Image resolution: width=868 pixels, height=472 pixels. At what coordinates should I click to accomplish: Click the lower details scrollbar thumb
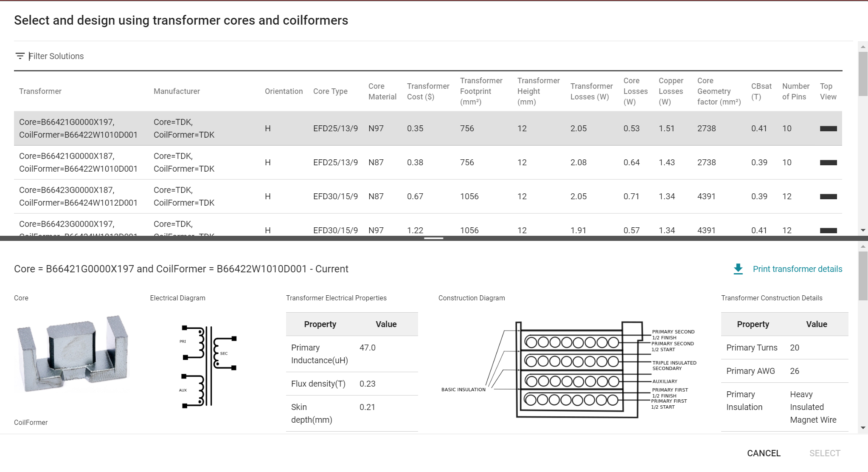tap(862, 276)
